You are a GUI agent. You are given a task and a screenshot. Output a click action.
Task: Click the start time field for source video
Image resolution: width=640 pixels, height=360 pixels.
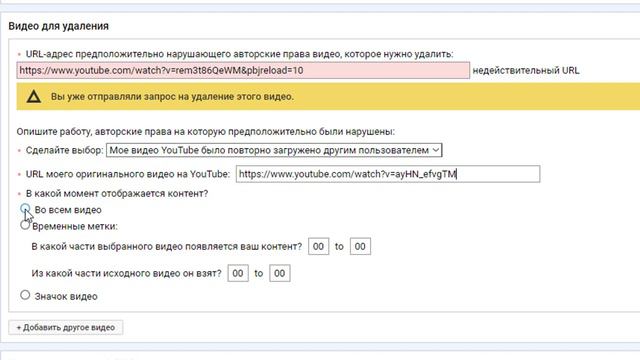click(x=238, y=273)
